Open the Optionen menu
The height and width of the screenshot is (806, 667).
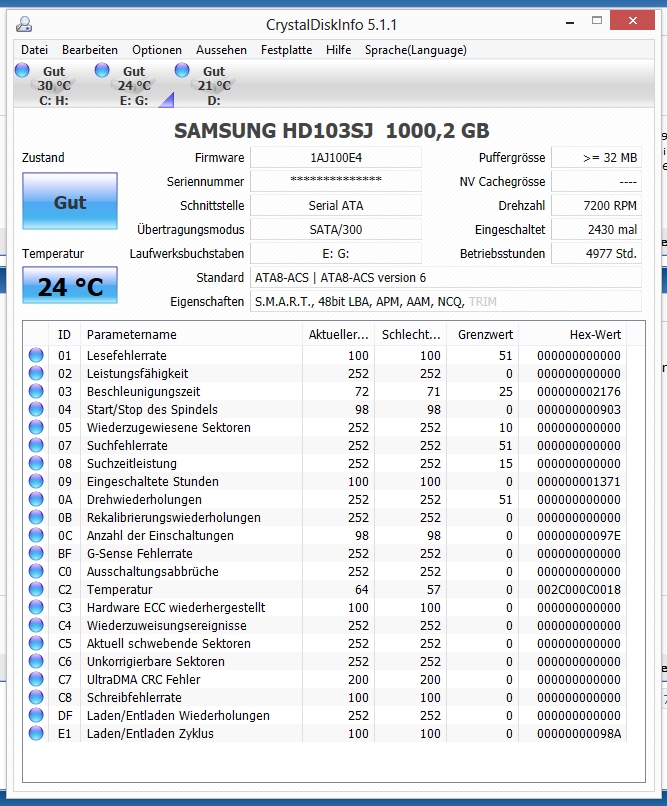(157, 50)
